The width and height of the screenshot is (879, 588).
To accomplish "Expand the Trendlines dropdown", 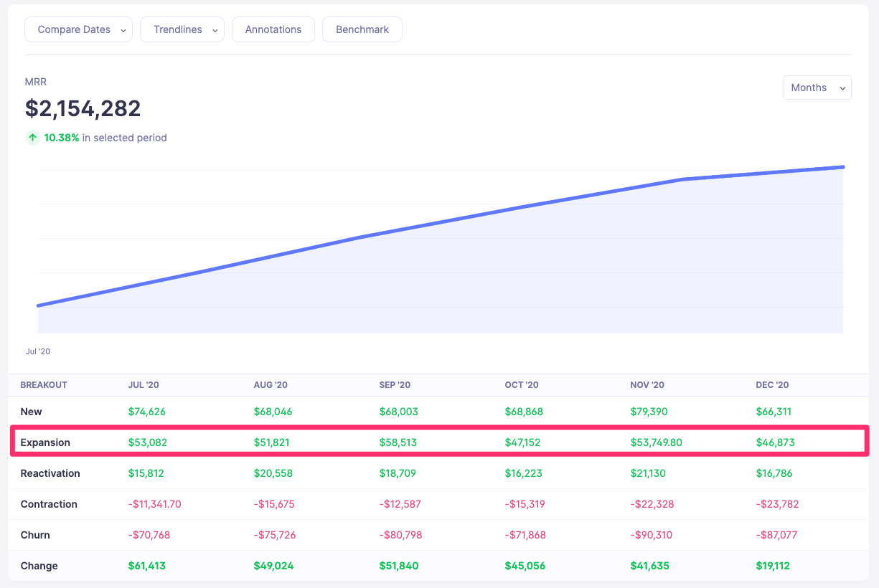I will tap(182, 29).
